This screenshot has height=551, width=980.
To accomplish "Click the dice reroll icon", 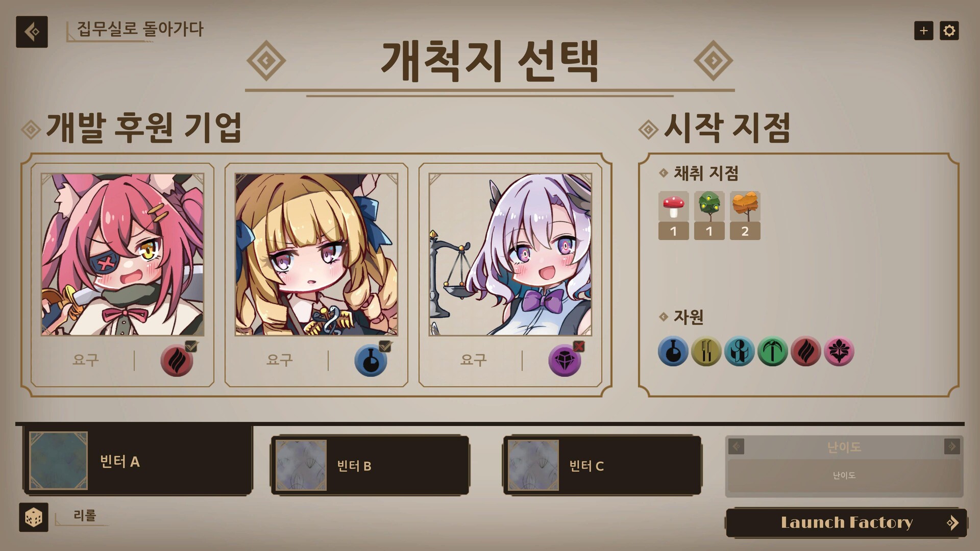I will coord(34,517).
